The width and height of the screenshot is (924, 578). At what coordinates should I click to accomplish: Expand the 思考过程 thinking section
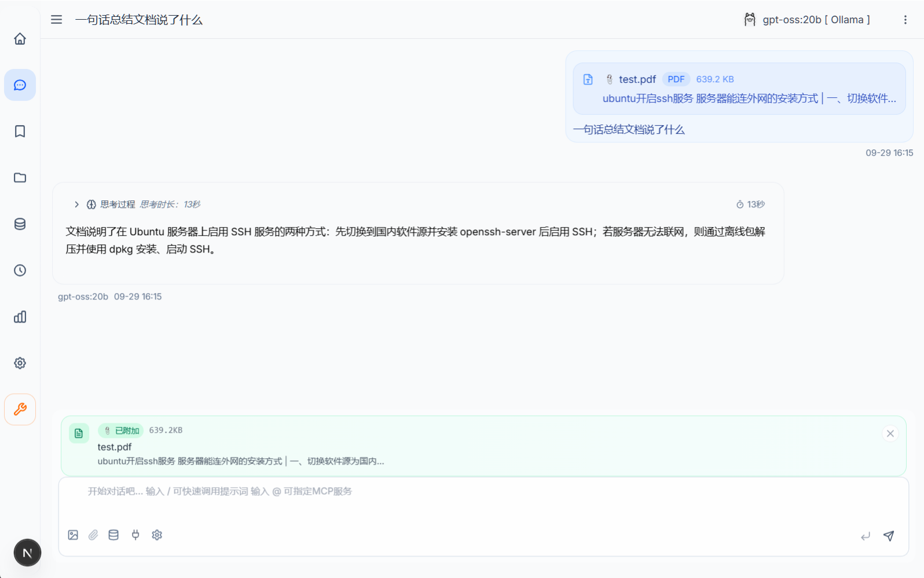coord(76,204)
